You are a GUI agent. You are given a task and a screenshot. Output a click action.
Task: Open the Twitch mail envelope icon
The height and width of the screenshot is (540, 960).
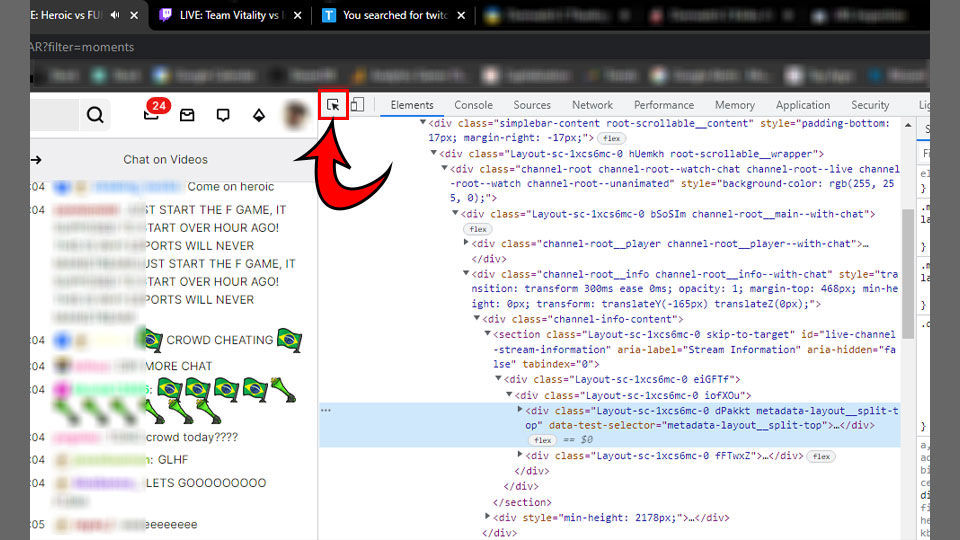(x=187, y=114)
